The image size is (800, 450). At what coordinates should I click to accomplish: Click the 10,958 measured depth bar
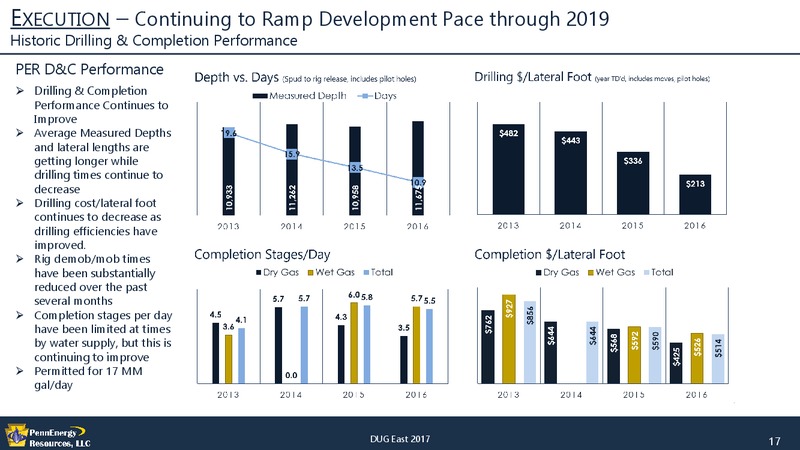(355, 170)
